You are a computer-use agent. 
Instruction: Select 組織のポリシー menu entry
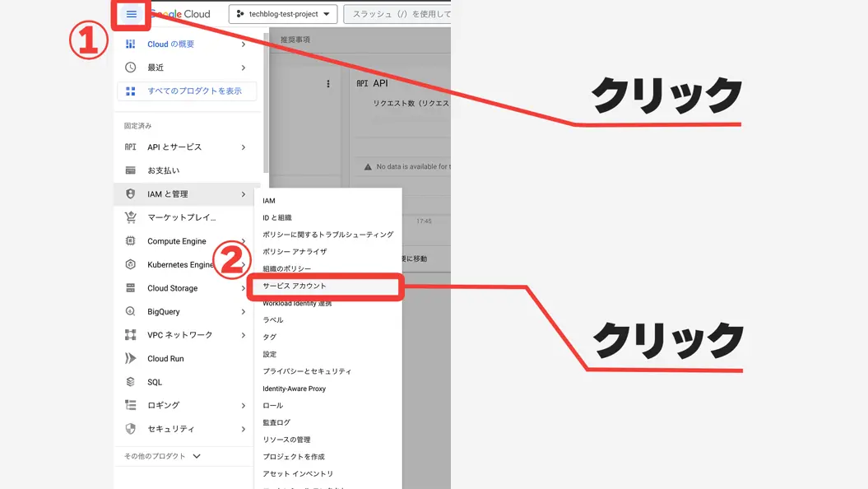point(287,269)
